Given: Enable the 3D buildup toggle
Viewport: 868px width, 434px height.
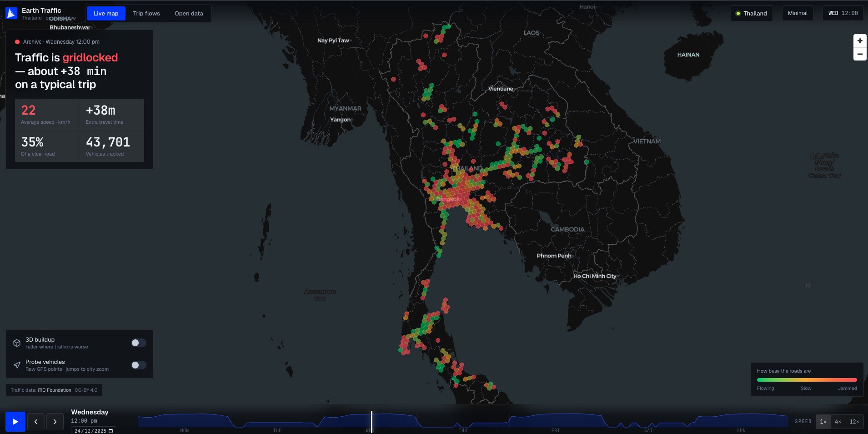Looking at the screenshot, I should tap(139, 343).
